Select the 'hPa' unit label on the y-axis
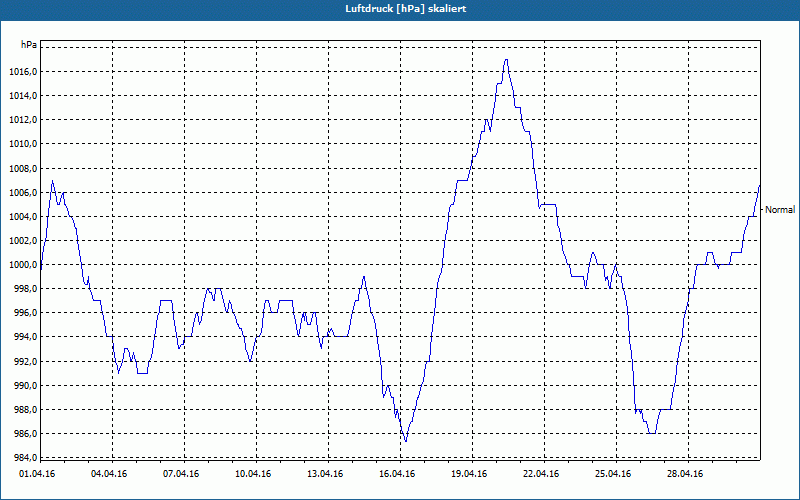 coord(29,44)
